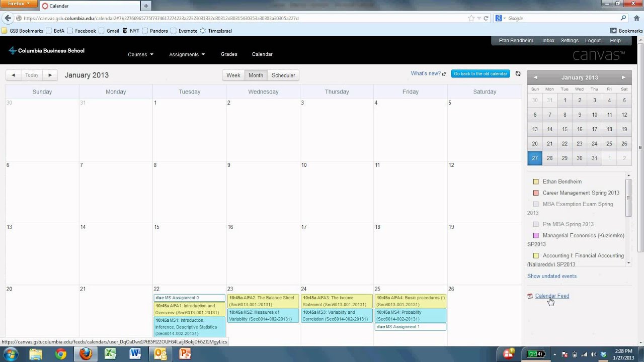Viewport: 644px width, 362px height.
Task: Click the TimesIsrael bookmark
Action: [x=215, y=31]
